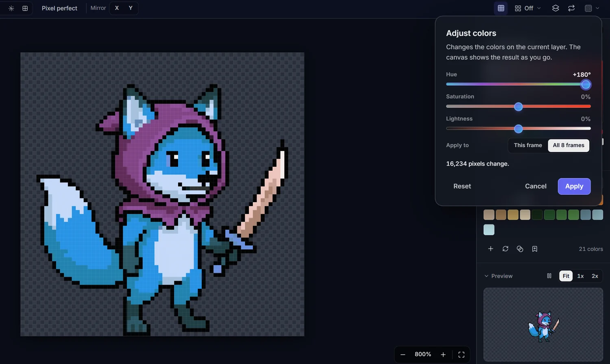Click the palette refresh arrows icon
The width and height of the screenshot is (610, 364).
pos(505,249)
